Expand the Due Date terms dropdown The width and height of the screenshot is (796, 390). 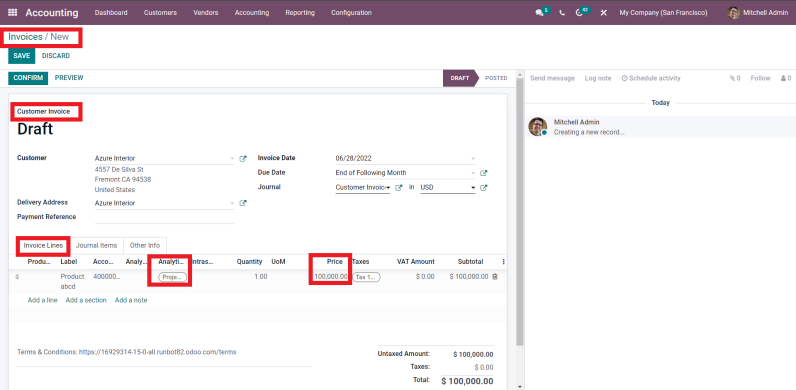click(x=473, y=173)
